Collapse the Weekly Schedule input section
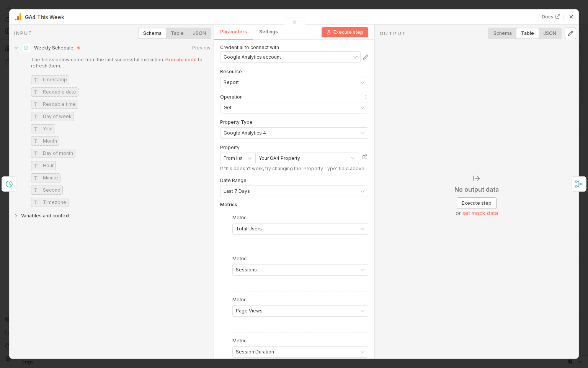The height and width of the screenshot is (368, 588). [x=16, y=48]
